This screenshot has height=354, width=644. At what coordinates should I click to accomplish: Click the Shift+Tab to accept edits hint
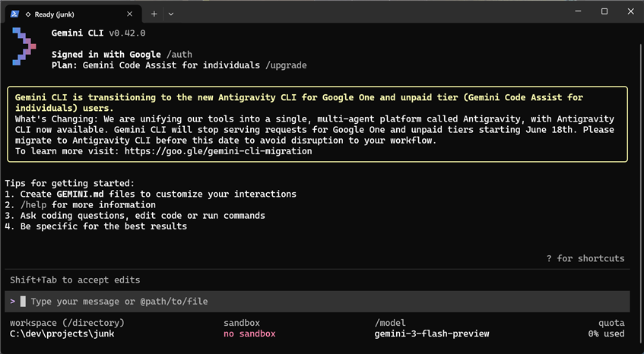(x=75, y=280)
